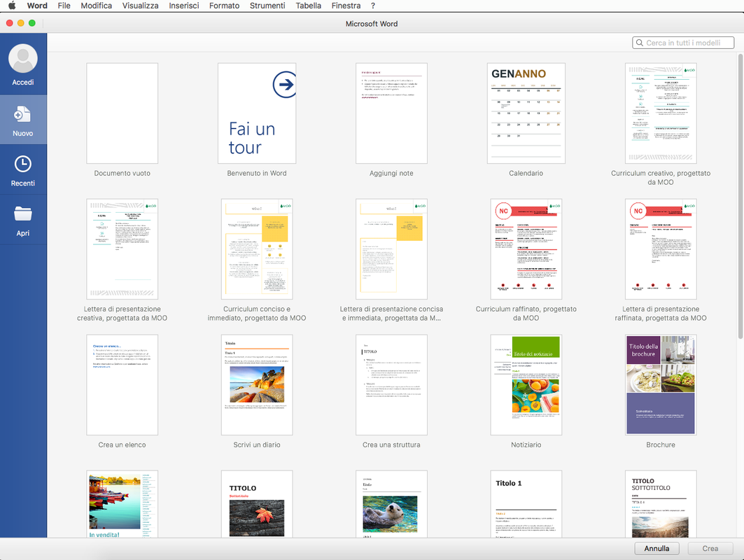Select the Titolo 1 template thumbnail
Screen dimensions: 744x560
pos(526,504)
